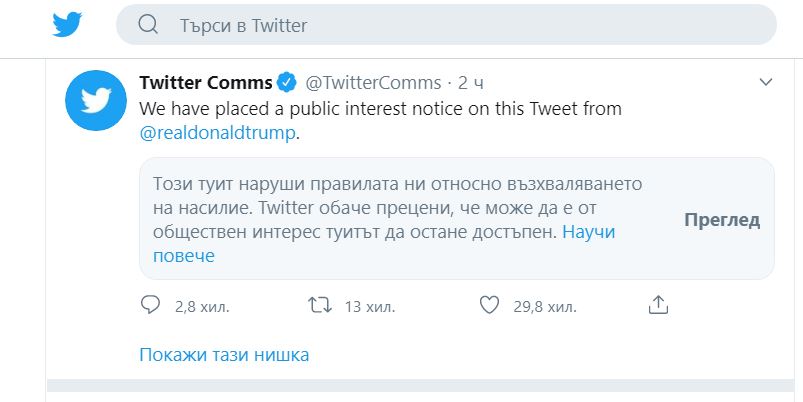Click the 2 ч tweet timestamp
This screenshot has height=402, width=803.
coord(471,82)
